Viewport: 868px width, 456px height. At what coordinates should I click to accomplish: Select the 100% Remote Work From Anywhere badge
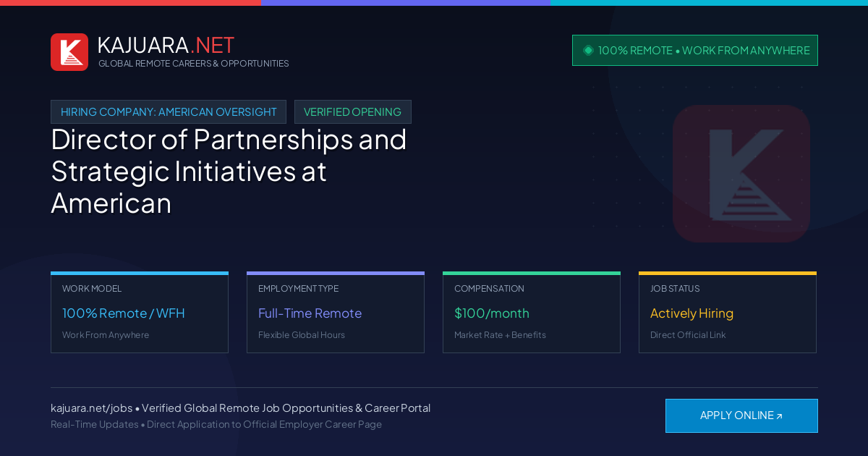(x=695, y=51)
